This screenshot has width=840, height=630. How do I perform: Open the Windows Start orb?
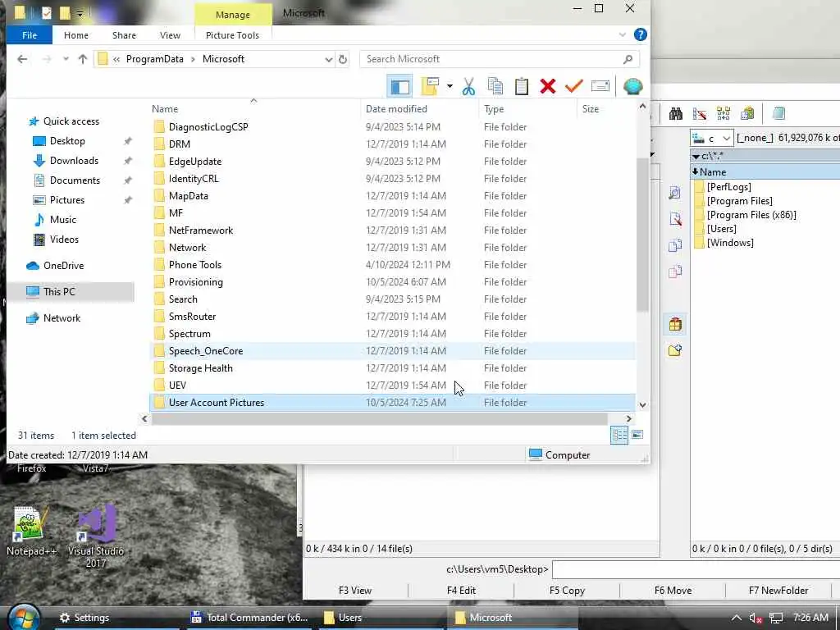(24, 617)
